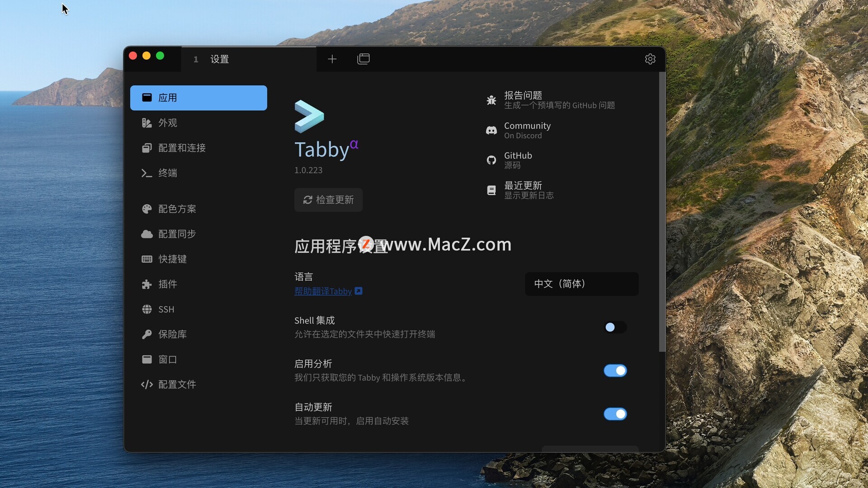Click the macOS green zoom button
The image size is (868, 488).
(x=160, y=56)
